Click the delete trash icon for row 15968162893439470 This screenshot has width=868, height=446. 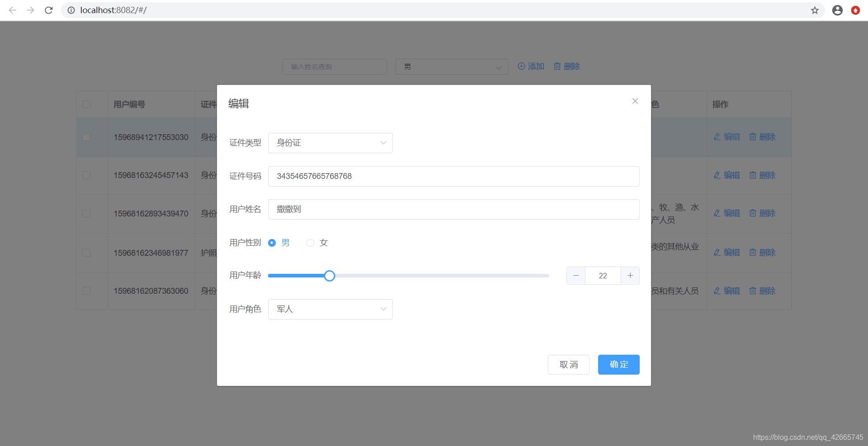pyautogui.click(x=753, y=213)
